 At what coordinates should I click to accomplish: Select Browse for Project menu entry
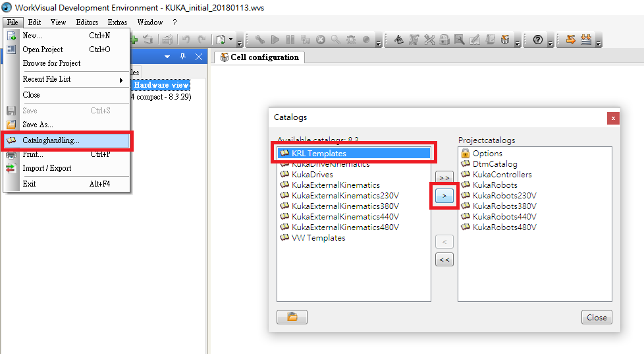(67, 63)
